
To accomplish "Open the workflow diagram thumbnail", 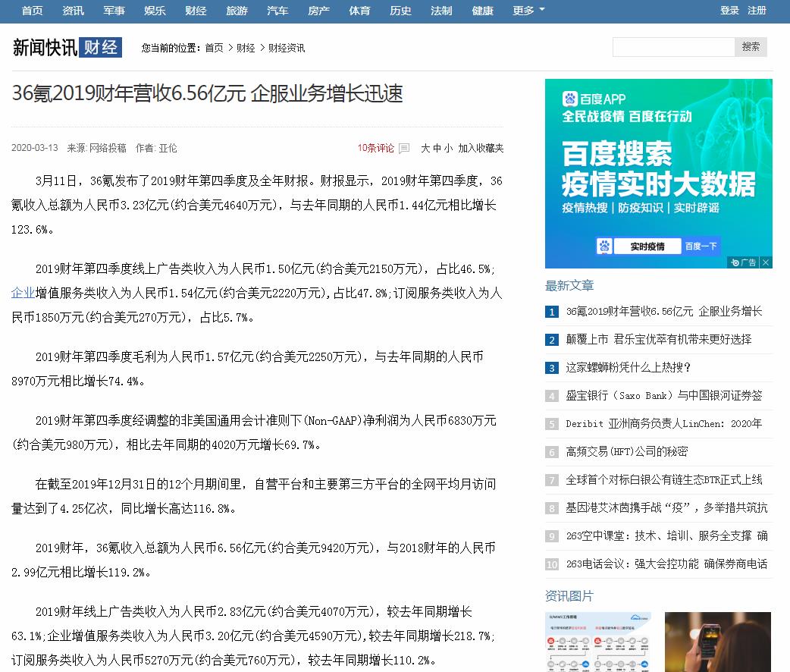I will point(598,642).
